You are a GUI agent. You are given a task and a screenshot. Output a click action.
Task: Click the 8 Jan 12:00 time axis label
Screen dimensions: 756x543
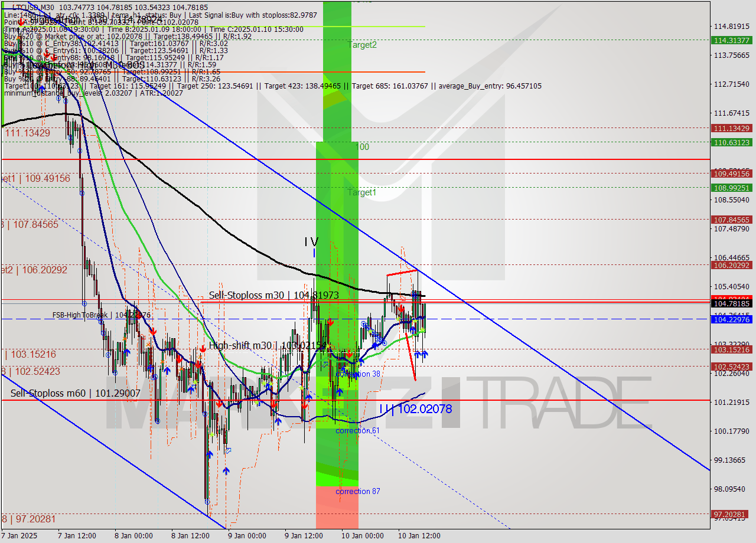coord(190,536)
